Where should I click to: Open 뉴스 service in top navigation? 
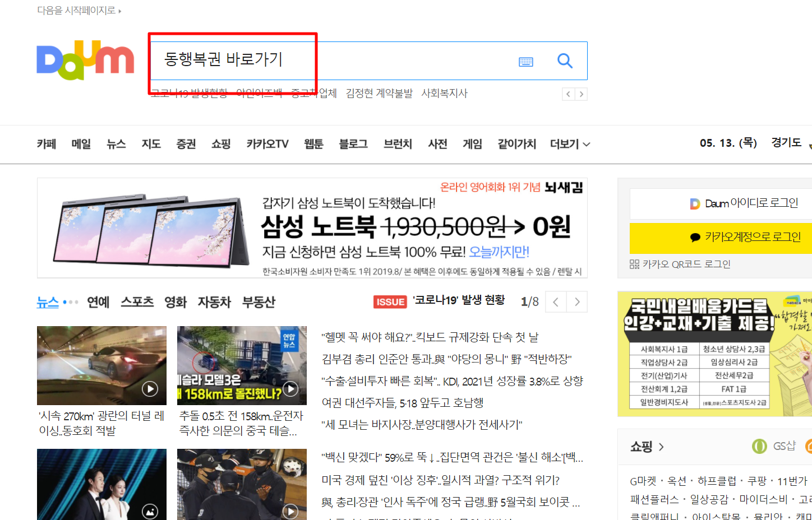[x=116, y=144]
